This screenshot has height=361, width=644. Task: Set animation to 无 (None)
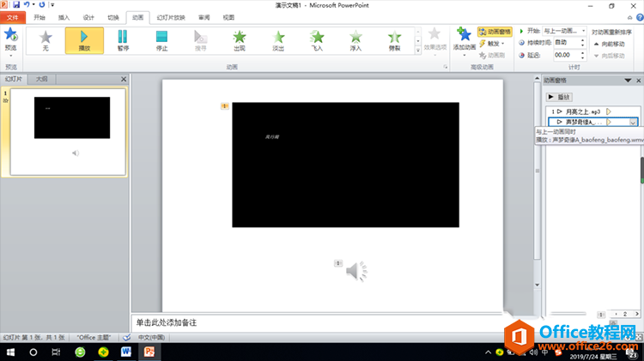pos(46,40)
